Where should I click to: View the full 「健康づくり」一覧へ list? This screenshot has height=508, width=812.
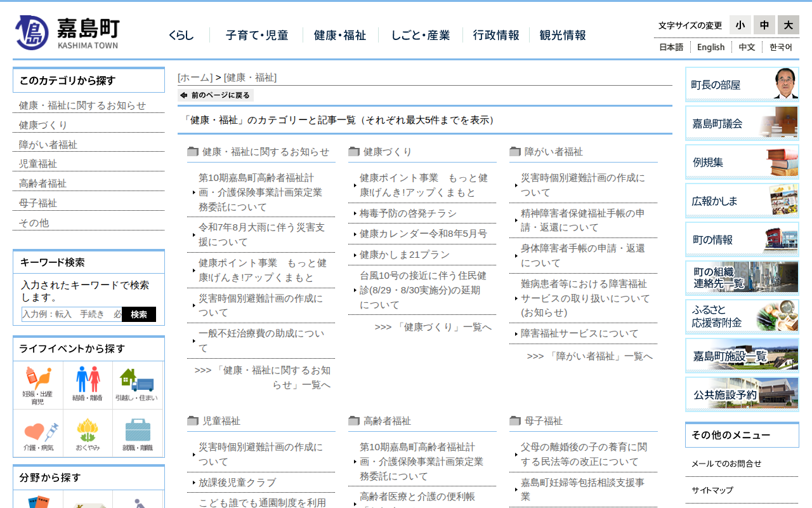[x=433, y=327]
